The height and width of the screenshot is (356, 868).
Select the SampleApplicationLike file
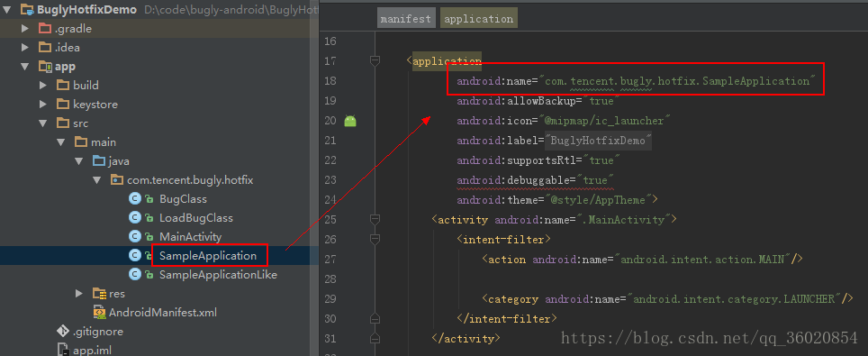click(218, 275)
